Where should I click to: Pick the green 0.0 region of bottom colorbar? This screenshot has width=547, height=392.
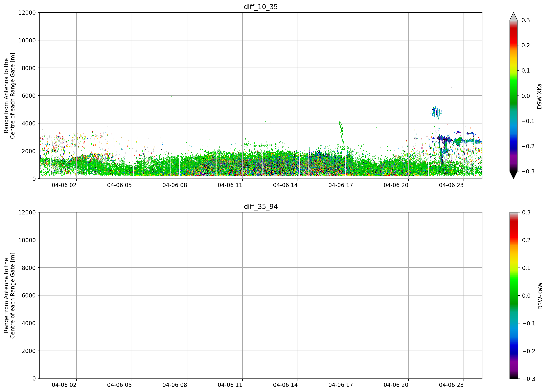pos(513,295)
